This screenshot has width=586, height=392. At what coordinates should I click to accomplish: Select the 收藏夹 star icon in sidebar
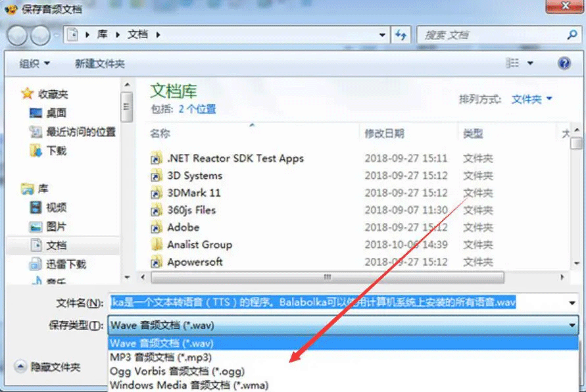point(27,94)
